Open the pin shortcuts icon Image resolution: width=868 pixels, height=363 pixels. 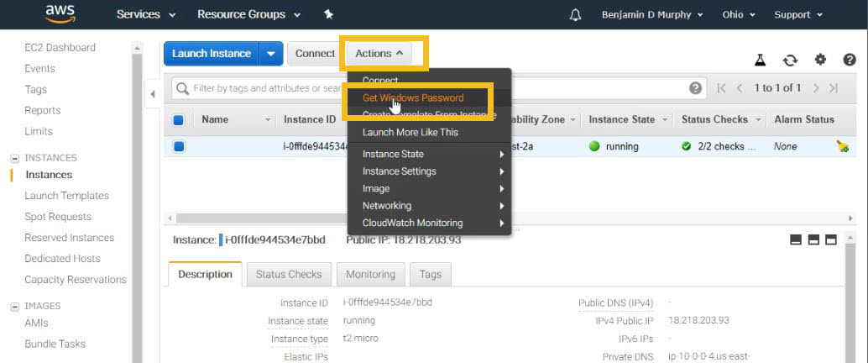click(328, 14)
